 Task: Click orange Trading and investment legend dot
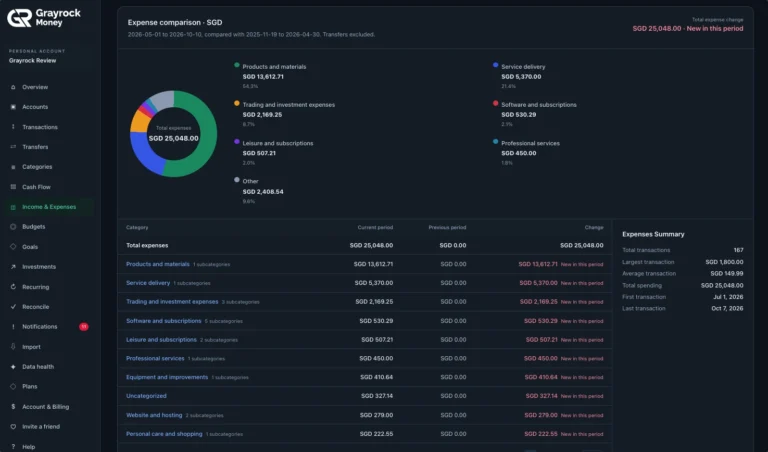point(237,103)
